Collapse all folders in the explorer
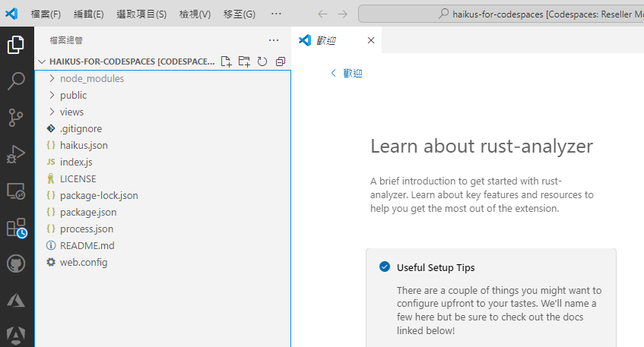644x347 pixels. [281, 62]
